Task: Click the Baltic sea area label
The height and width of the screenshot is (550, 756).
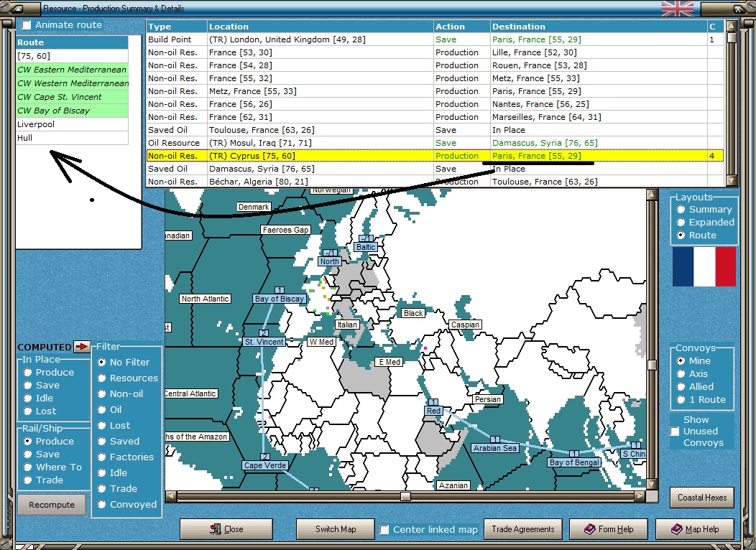Action: pyautogui.click(x=366, y=246)
